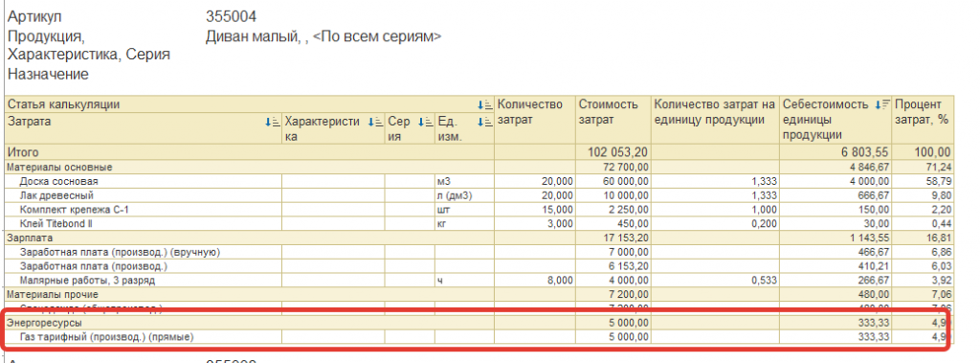980x363 pixels.
Task: Click Малярные работы, 3 разряд row
Action: pos(479,281)
